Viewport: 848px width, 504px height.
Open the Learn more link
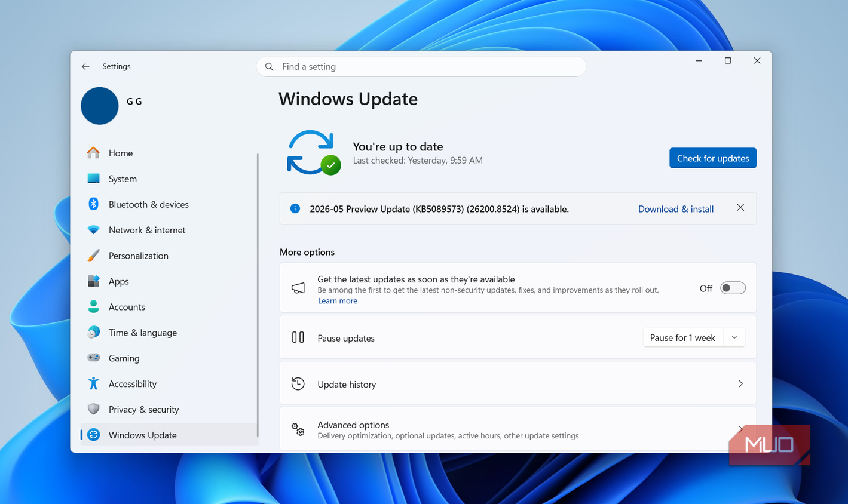[x=337, y=301]
